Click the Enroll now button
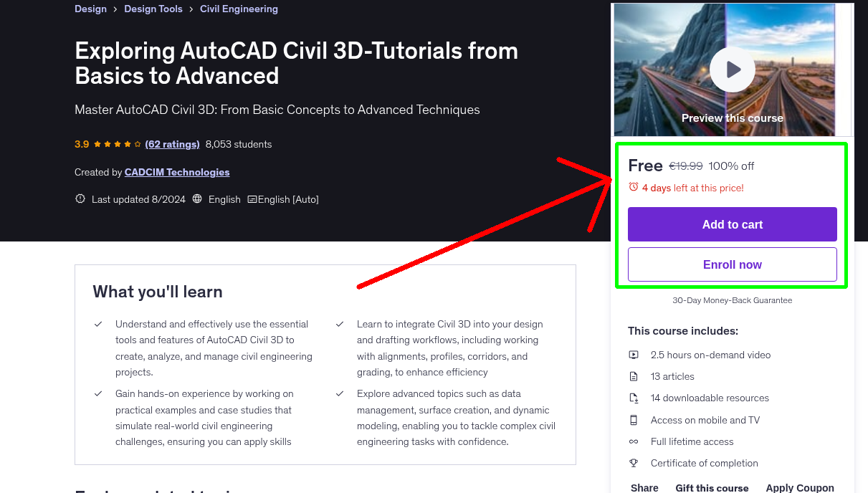Screen dimensions: 868x493 tap(733, 264)
